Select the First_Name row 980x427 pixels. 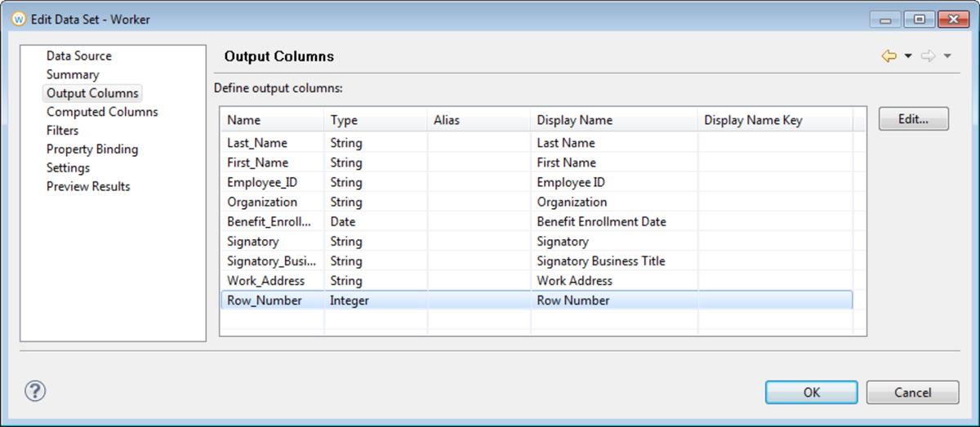point(537,162)
